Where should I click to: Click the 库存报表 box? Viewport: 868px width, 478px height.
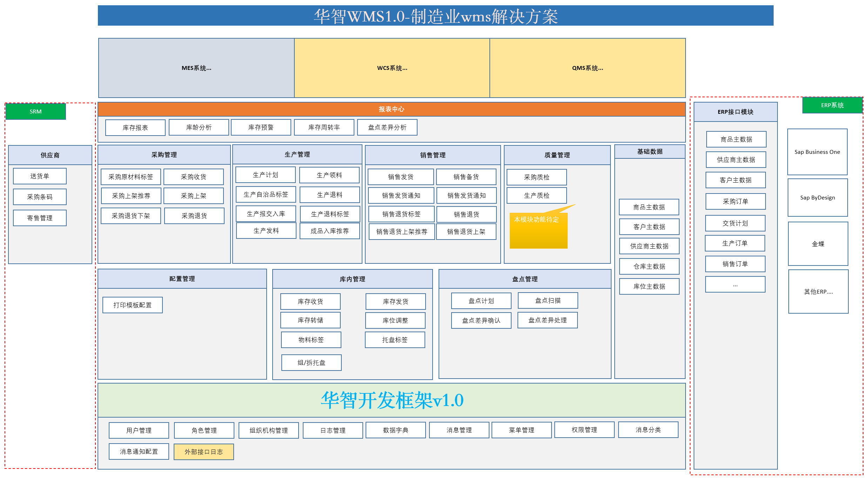click(x=135, y=127)
